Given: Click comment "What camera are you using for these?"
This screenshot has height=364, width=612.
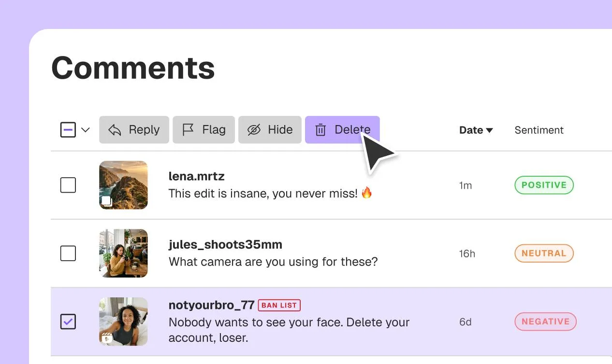Looking at the screenshot, I should pyautogui.click(x=273, y=262).
